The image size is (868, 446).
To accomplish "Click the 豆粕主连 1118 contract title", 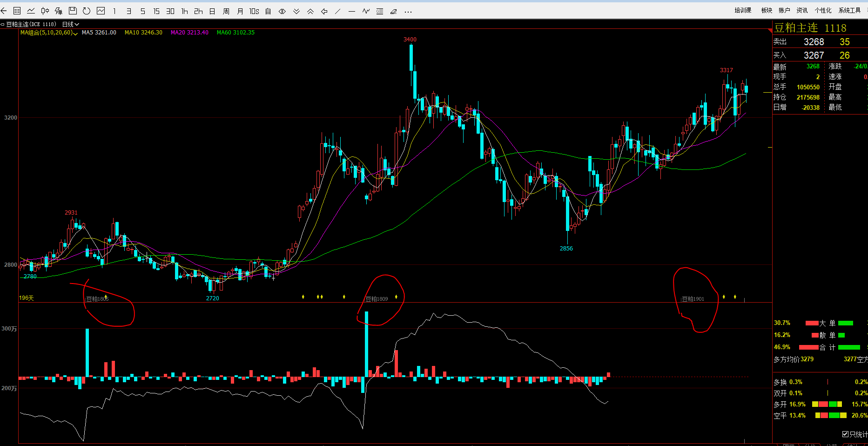I will [810, 28].
